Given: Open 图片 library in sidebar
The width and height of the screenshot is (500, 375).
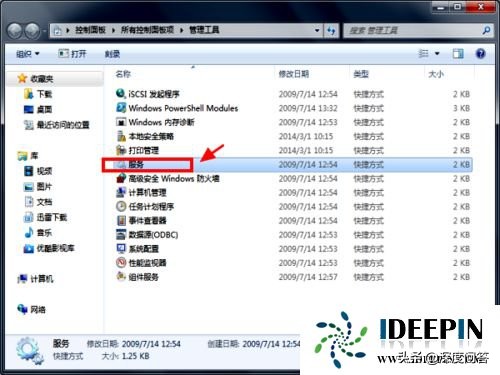Looking at the screenshot, I should [38, 186].
